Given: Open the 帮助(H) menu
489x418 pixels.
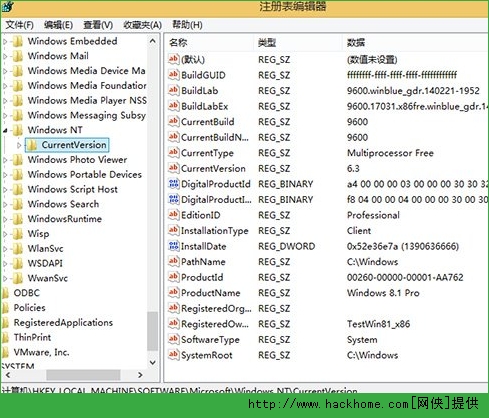Looking at the screenshot, I should [187, 25].
